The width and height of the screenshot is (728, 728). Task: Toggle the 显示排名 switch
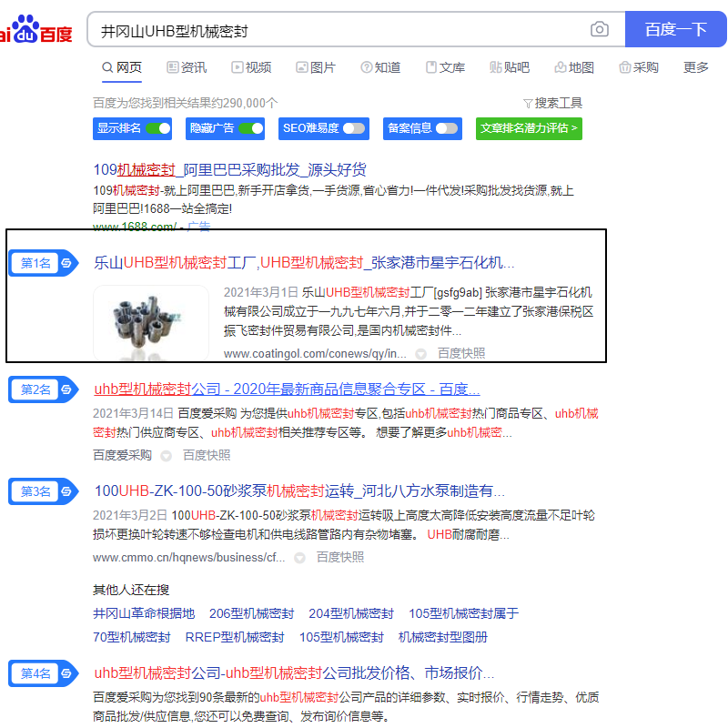(x=158, y=128)
